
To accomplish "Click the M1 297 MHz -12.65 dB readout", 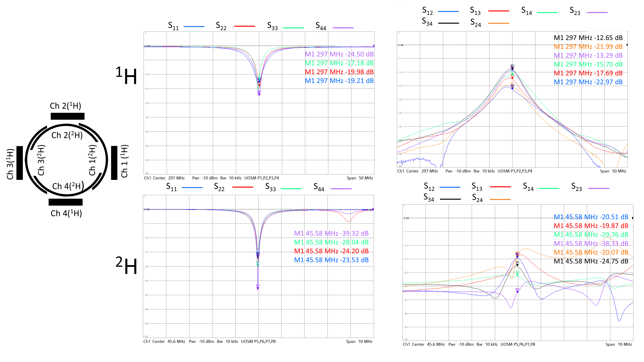I will (588, 38).
